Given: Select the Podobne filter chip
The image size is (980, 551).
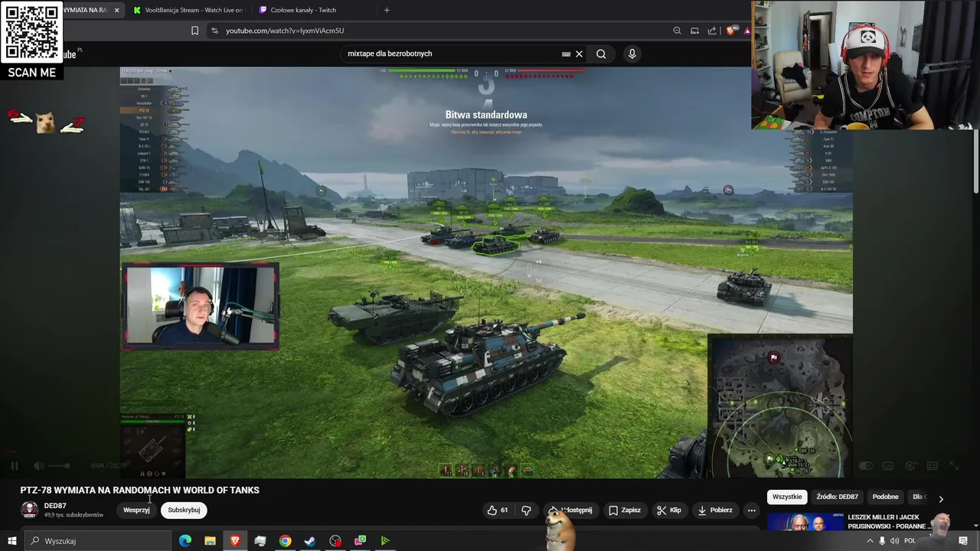Looking at the screenshot, I should pos(885,497).
